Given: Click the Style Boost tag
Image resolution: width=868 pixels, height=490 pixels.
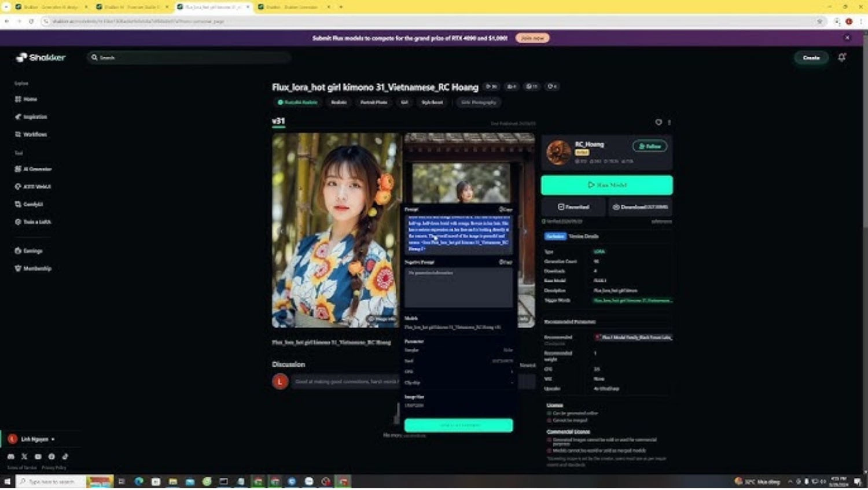Looking at the screenshot, I should coord(432,102).
